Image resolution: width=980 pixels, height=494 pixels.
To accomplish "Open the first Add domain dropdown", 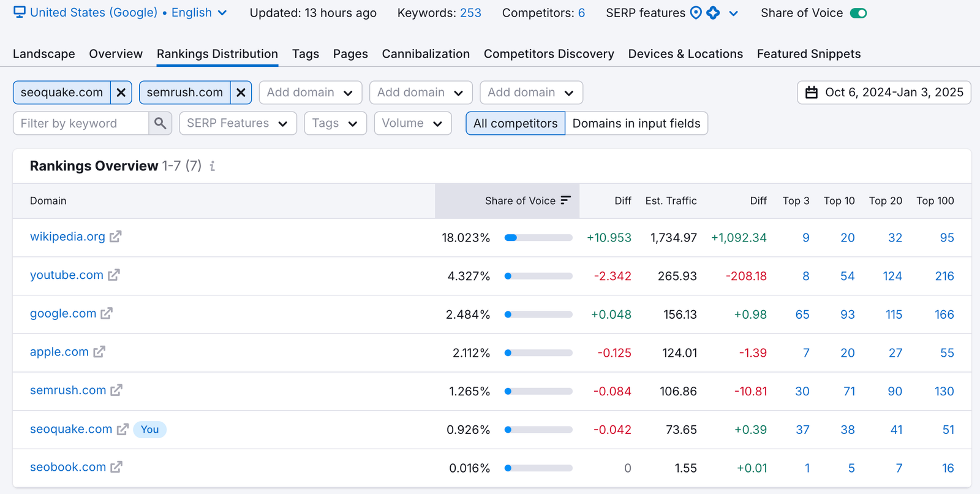I will pos(310,93).
